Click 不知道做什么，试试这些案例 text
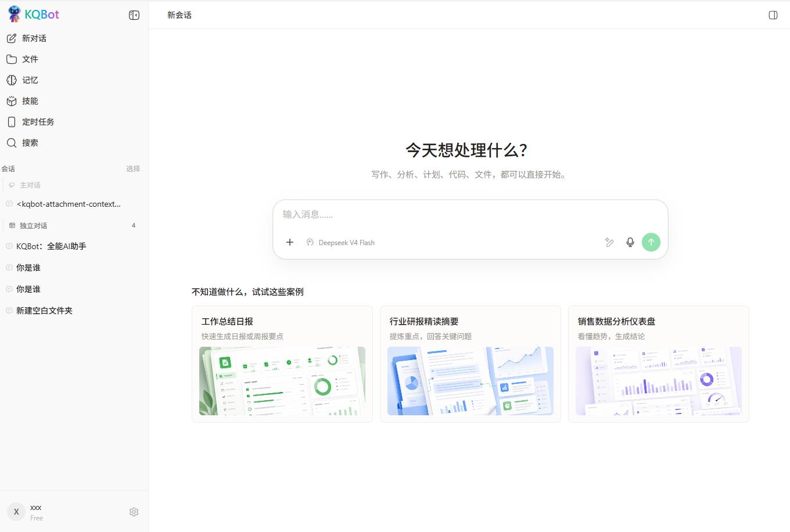Viewport: 790px width, 532px height. [247, 292]
